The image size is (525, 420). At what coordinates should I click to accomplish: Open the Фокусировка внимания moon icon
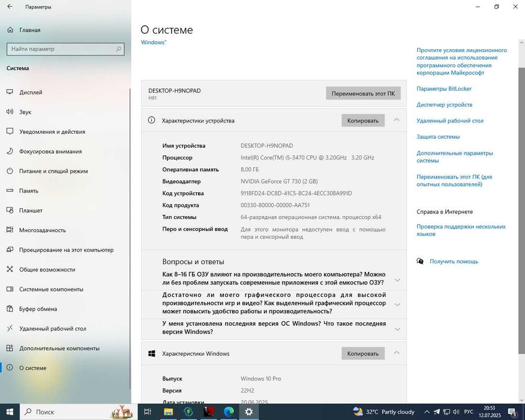[x=10, y=151]
